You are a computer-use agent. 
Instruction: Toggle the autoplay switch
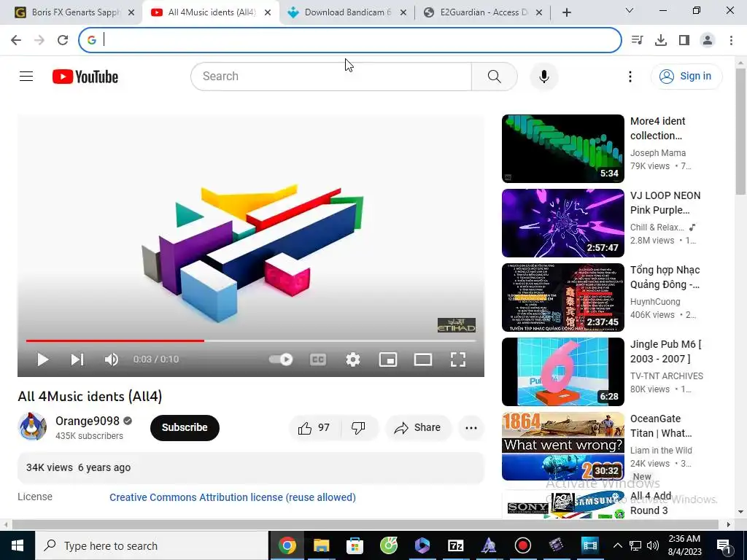click(281, 359)
